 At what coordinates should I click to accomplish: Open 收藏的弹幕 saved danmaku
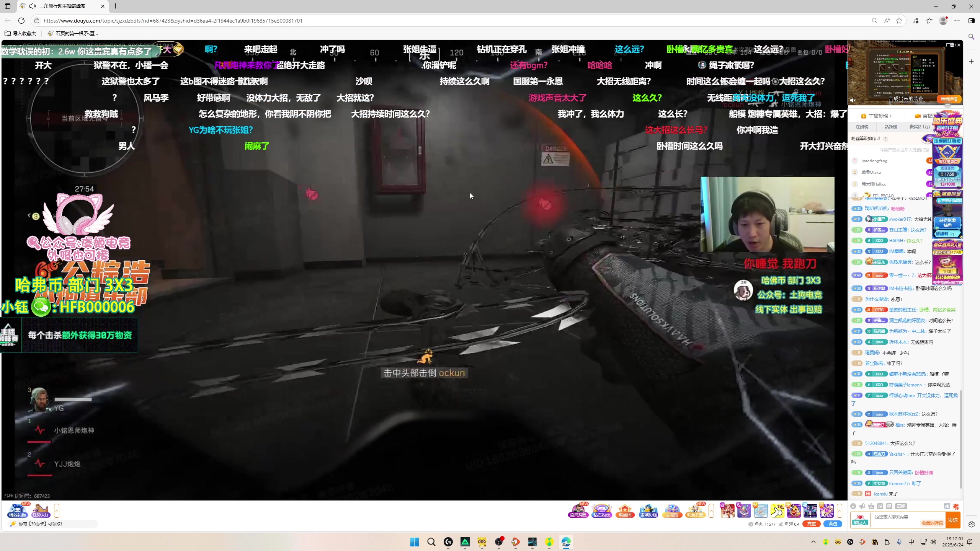[x=932, y=523]
